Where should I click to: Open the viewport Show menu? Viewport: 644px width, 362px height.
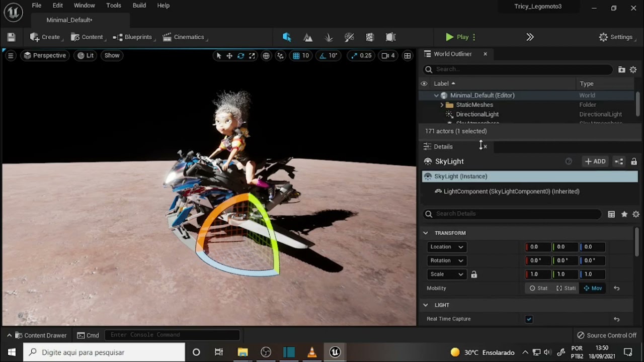click(112, 56)
